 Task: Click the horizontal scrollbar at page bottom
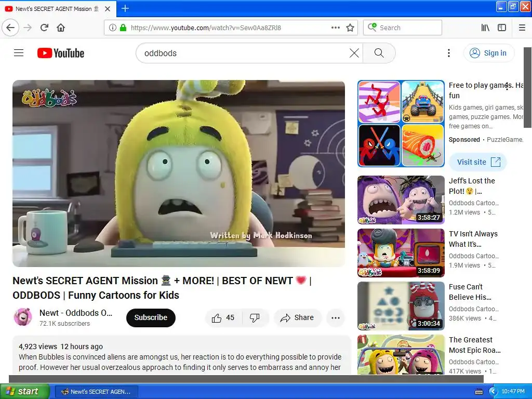coord(246,379)
